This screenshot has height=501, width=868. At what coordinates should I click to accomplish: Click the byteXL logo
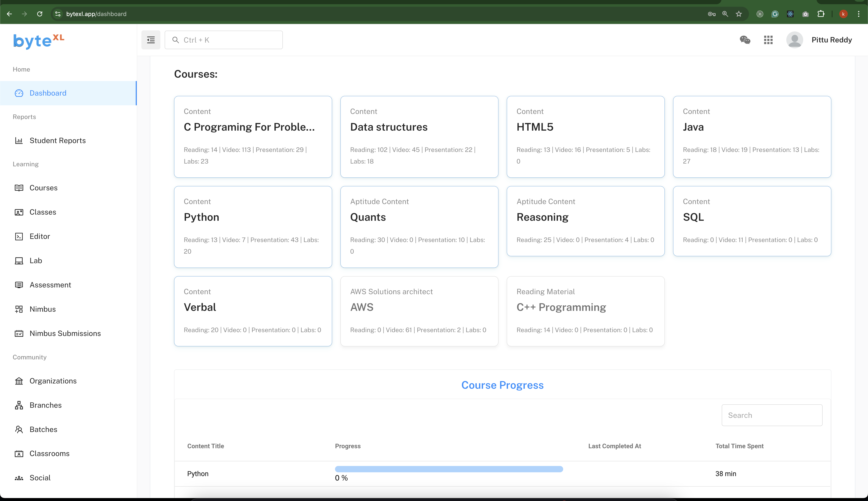(39, 41)
